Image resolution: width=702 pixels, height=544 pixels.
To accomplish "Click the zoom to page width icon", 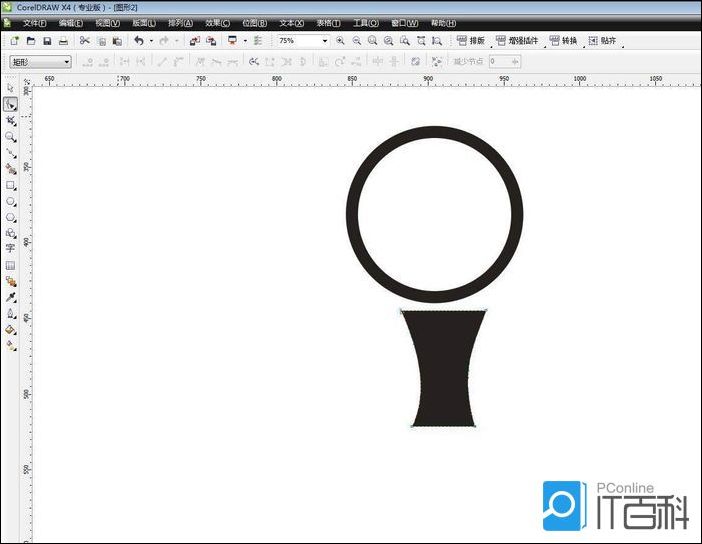I will tap(421, 41).
